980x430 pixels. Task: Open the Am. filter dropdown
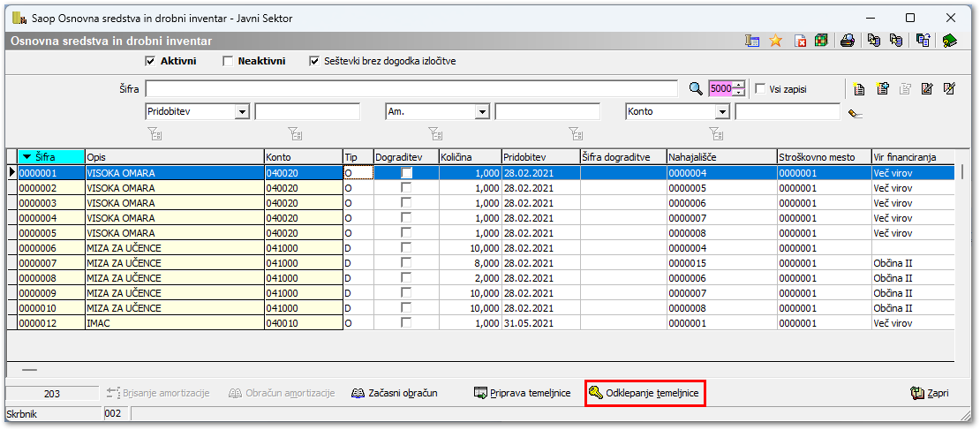(x=482, y=112)
